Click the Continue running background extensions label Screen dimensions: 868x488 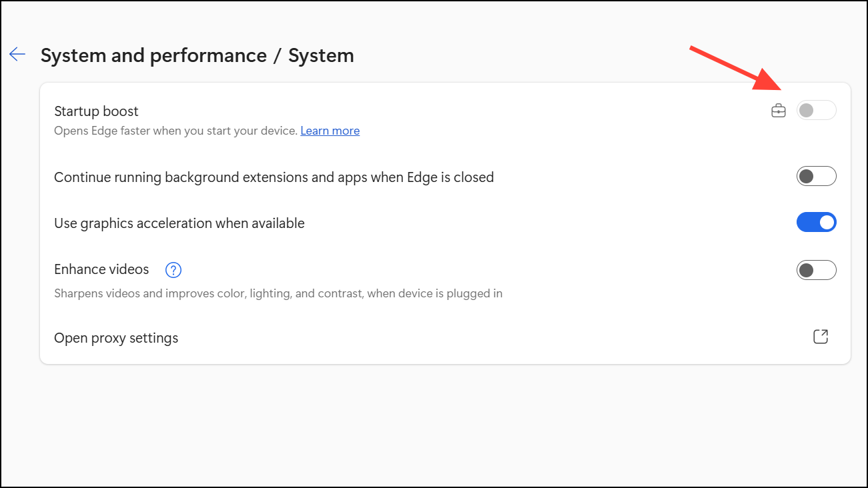click(x=274, y=177)
